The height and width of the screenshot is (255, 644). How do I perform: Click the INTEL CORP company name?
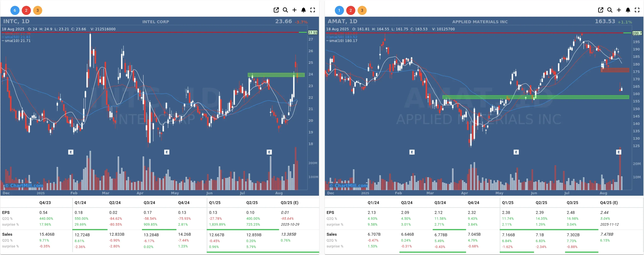pyautogui.click(x=155, y=22)
